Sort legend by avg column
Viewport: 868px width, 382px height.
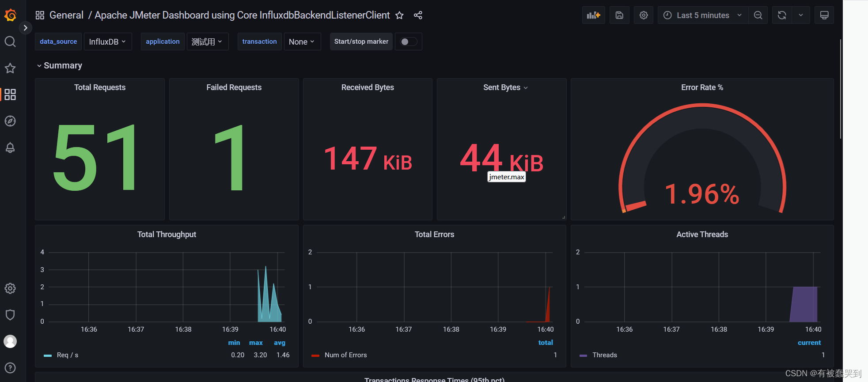pos(280,343)
